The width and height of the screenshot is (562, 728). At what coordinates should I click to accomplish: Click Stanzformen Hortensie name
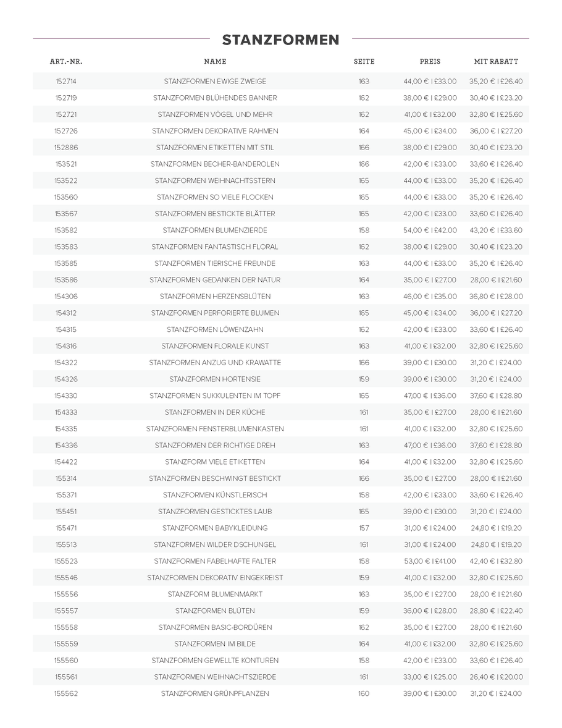pos(216,379)
